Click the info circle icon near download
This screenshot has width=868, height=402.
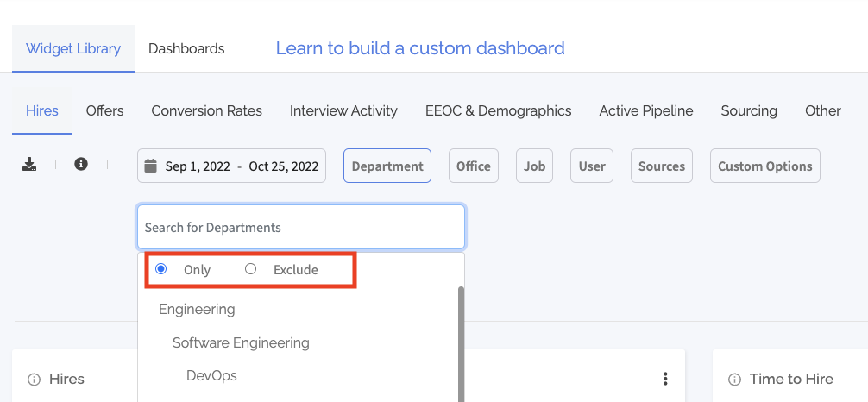[81, 164]
